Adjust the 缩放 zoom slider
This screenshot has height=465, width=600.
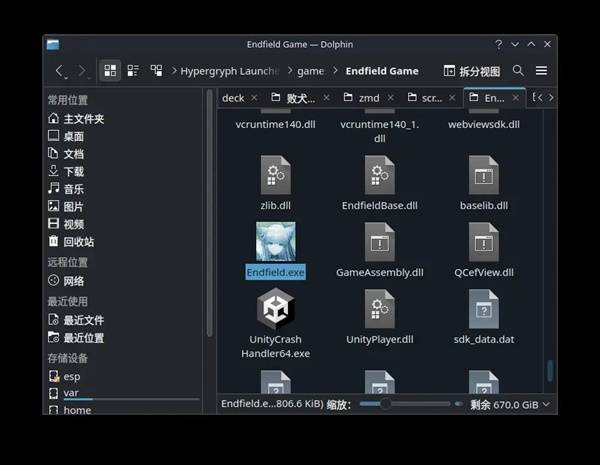pyautogui.click(x=385, y=404)
